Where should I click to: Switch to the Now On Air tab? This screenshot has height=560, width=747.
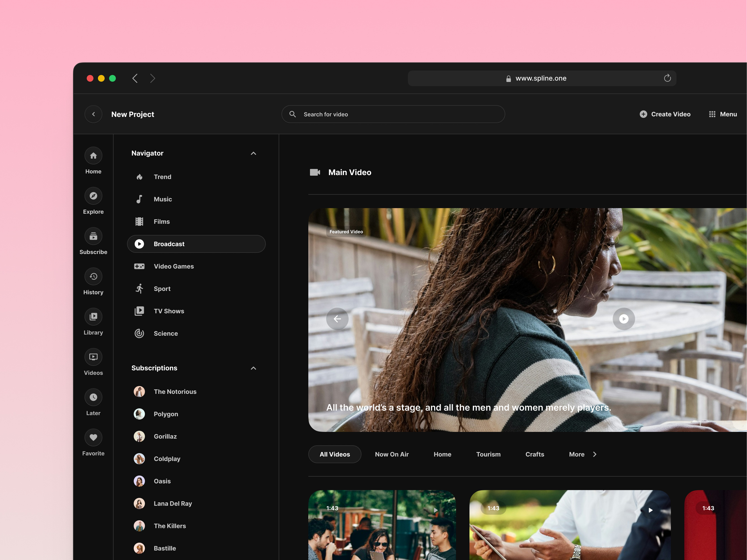pos(391,454)
